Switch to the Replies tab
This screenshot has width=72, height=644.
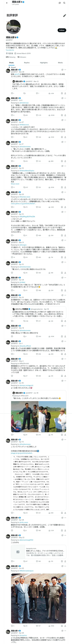(27, 63)
